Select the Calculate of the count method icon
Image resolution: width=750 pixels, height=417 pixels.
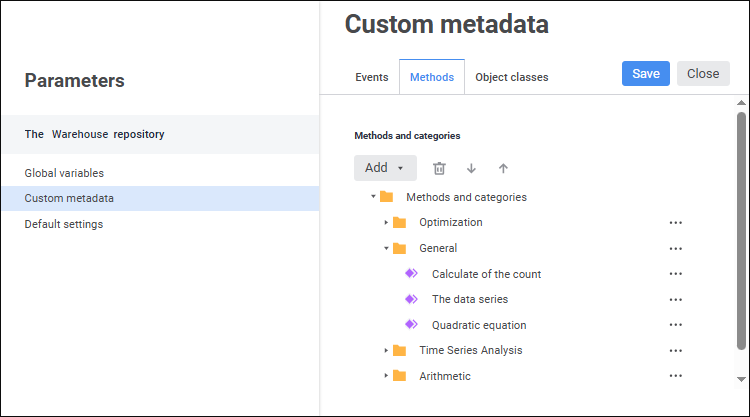(411, 274)
